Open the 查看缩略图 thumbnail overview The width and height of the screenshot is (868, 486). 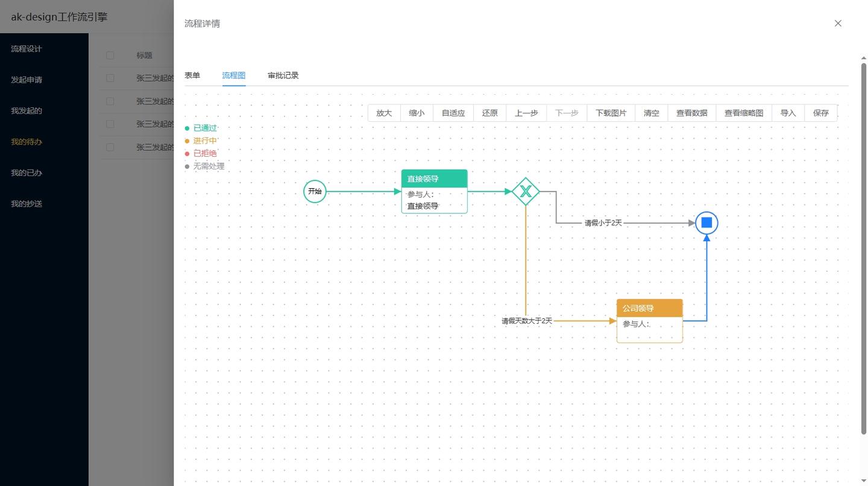click(x=743, y=113)
